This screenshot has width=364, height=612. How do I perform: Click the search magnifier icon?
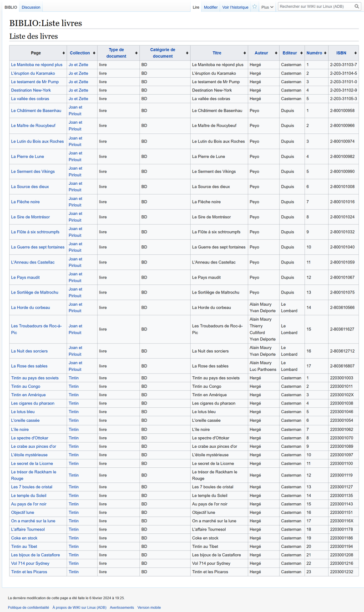click(x=357, y=7)
